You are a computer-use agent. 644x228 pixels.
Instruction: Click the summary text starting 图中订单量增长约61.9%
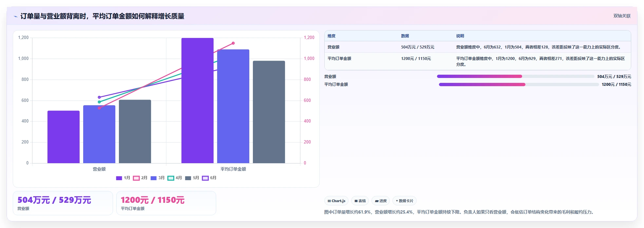(x=460, y=212)
